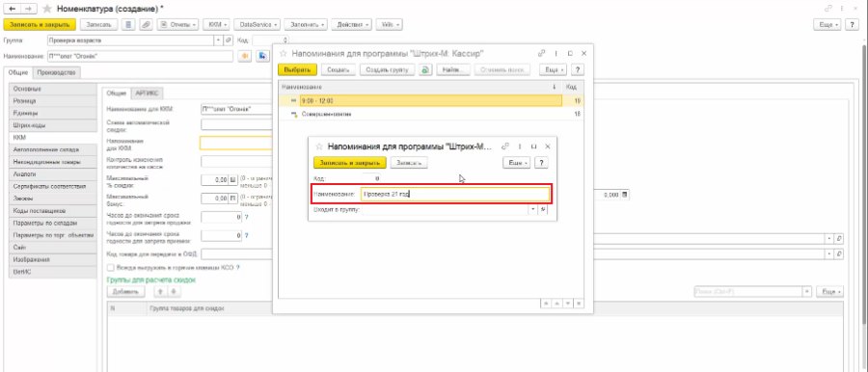Open Еще menu in main window toolbar
The image size is (868, 372).
tap(827, 25)
